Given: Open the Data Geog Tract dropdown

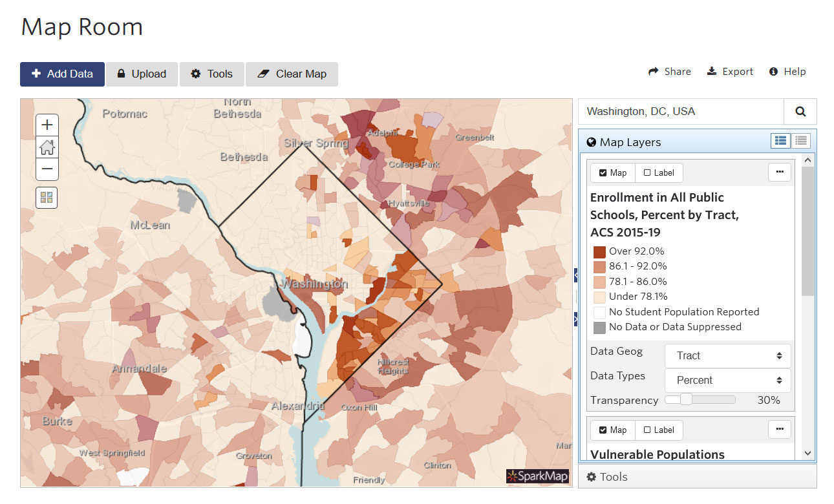Looking at the screenshot, I should (x=727, y=355).
